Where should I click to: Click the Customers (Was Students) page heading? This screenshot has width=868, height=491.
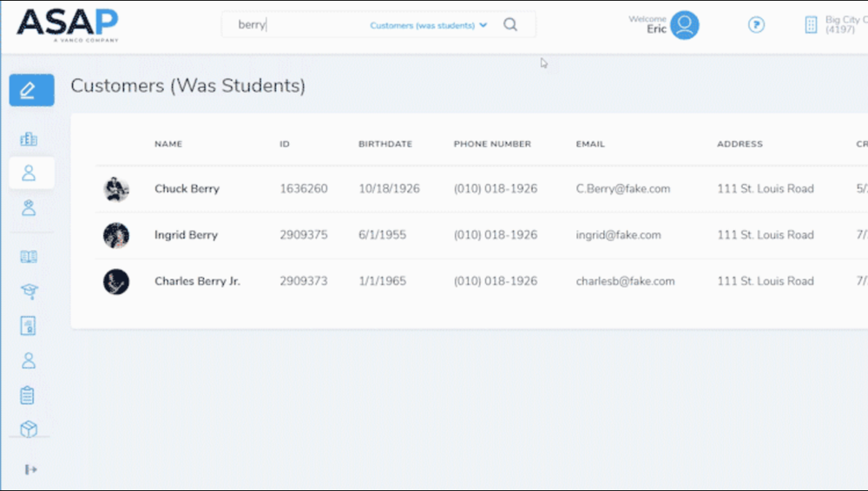click(x=187, y=86)
